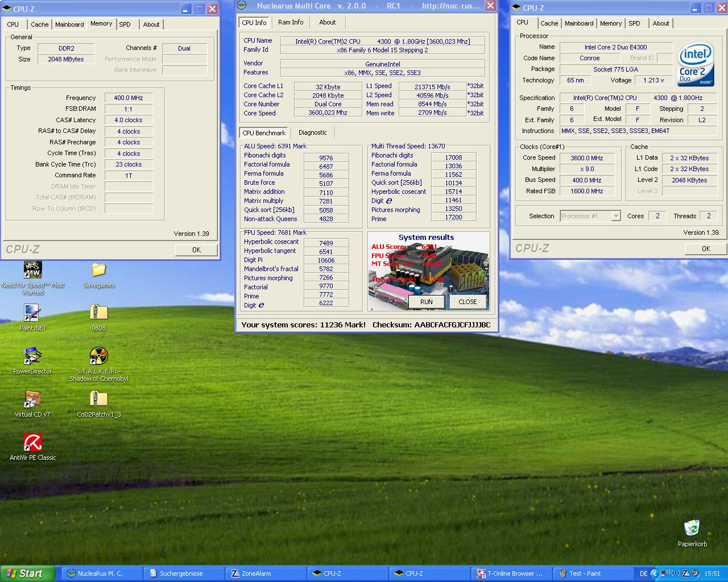The height and width of the screenshot is (582, 728).
Task: Launch the AntiVir PE Classic icon
Action: (32, 443)
